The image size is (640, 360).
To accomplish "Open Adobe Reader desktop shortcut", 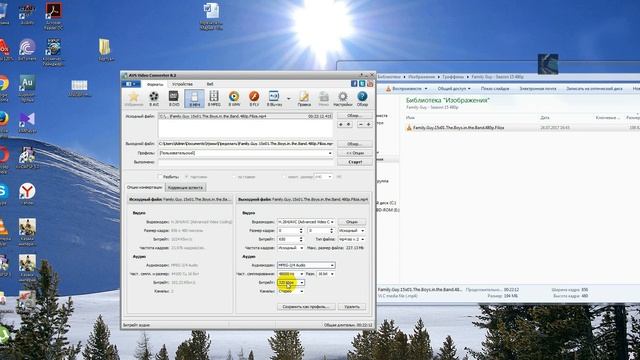I will (x=53, y=16).
